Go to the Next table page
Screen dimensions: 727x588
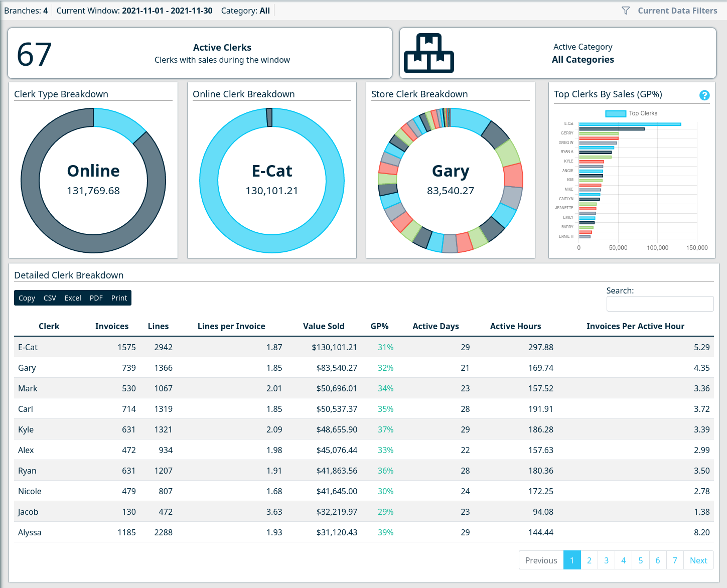tap(698, 560)
